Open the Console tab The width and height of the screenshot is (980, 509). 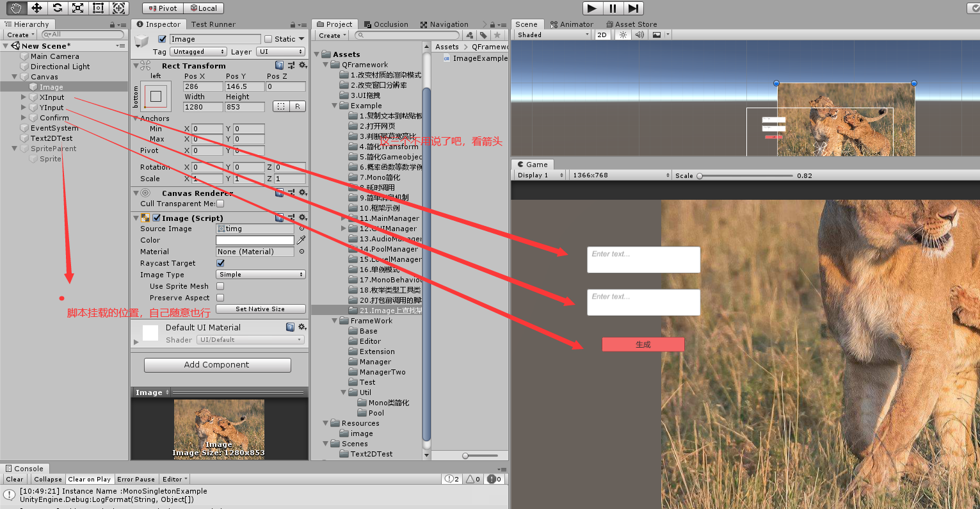pos(24,469)
